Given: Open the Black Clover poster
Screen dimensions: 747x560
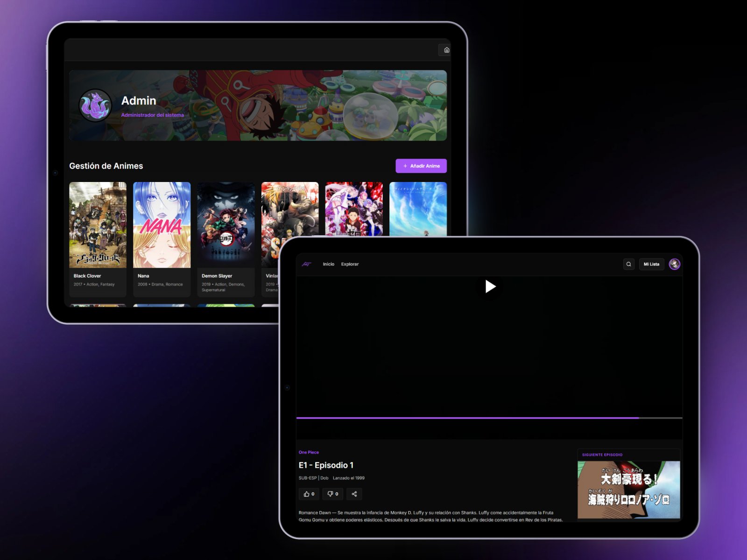Looking at the screenshot, I should 98,225.
